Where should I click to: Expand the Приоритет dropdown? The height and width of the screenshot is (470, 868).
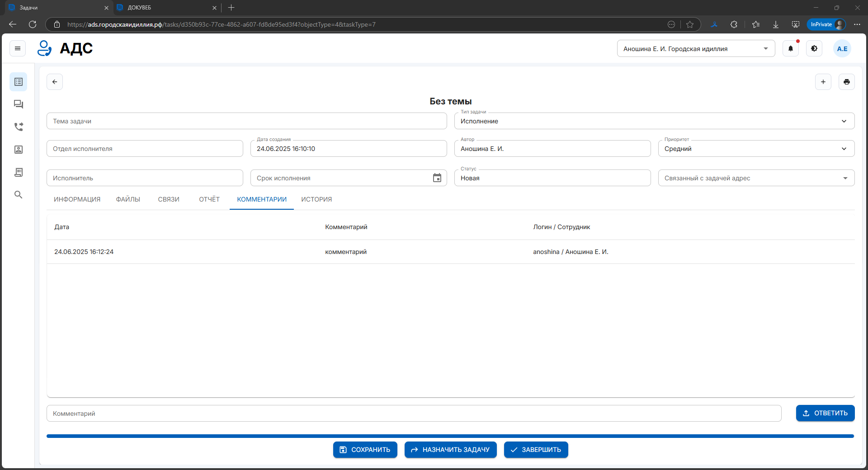(x=844, y=149)
